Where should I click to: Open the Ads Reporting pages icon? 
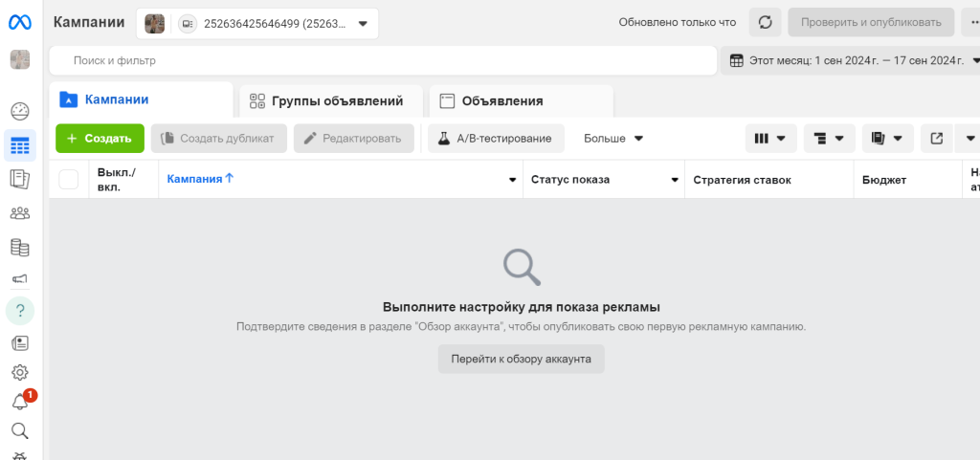click(x=20, y=180)
